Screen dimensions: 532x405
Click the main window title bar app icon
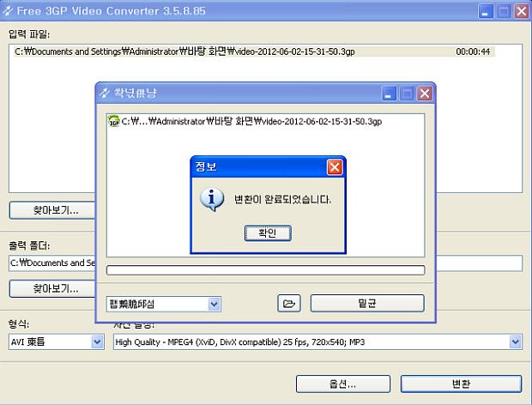tap(8, 10)
